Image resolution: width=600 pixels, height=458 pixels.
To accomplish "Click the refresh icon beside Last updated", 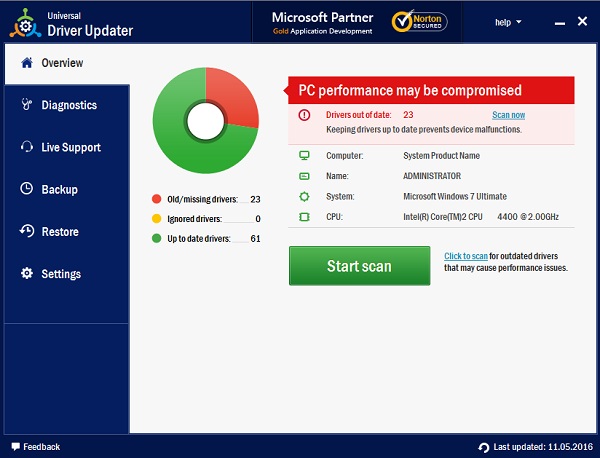I will click(x=484, y=447).
